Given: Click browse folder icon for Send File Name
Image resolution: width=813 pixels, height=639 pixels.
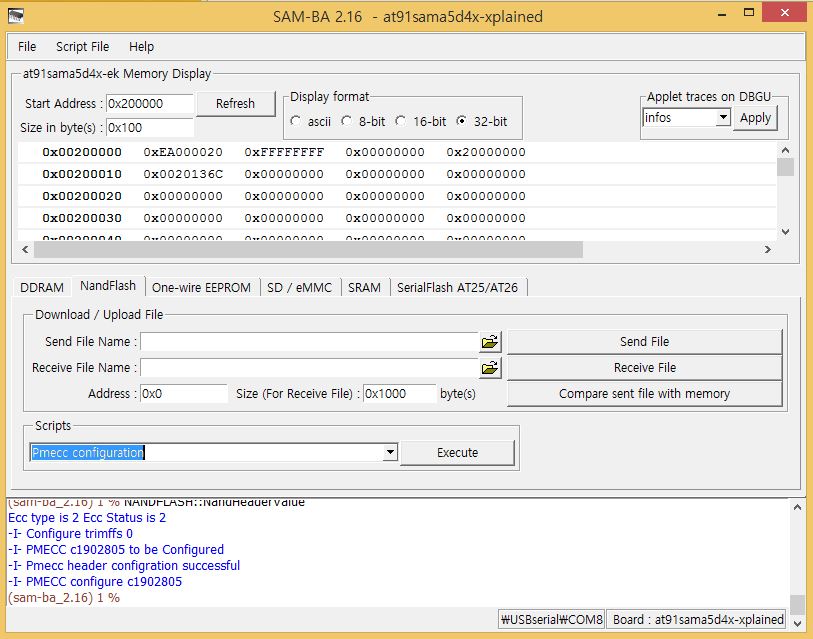Looking at the screenshot, I should (x=489, y=342).
